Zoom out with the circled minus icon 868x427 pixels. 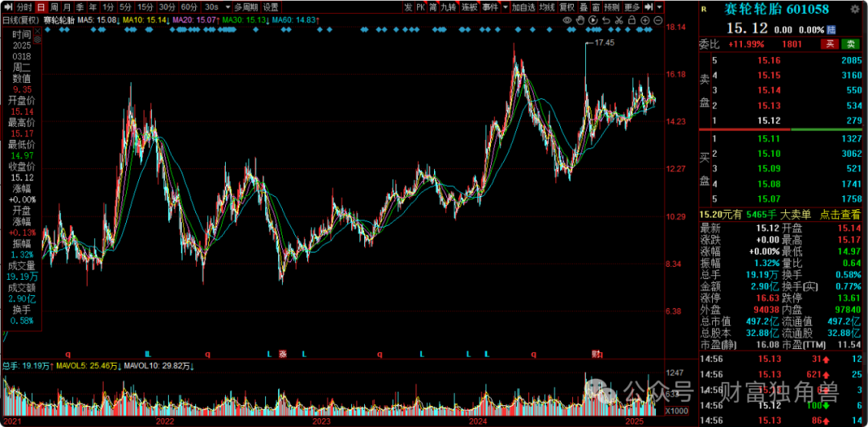click(658, 20)
